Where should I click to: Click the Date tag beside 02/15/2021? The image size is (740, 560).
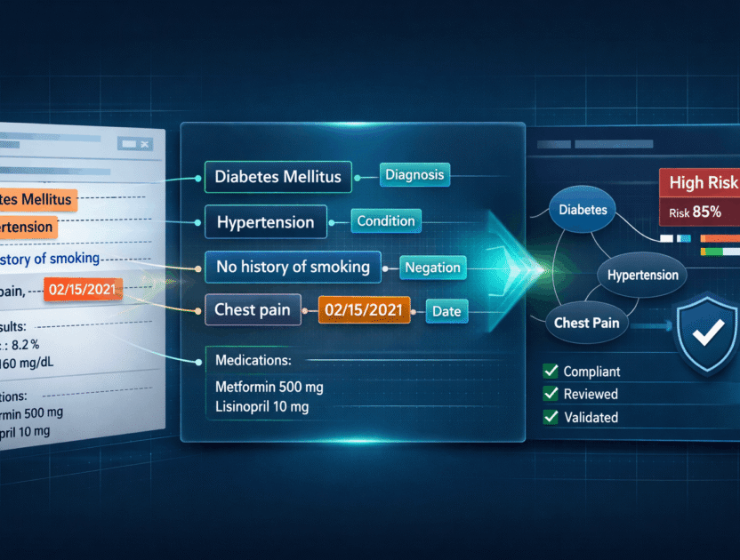445,311
